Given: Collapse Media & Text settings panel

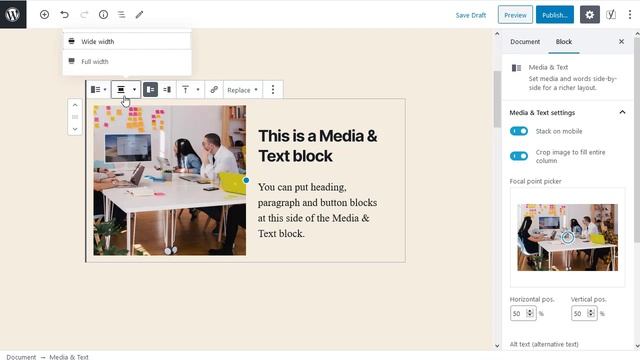Looking at the screenshot, I should (x=567, y=112).
